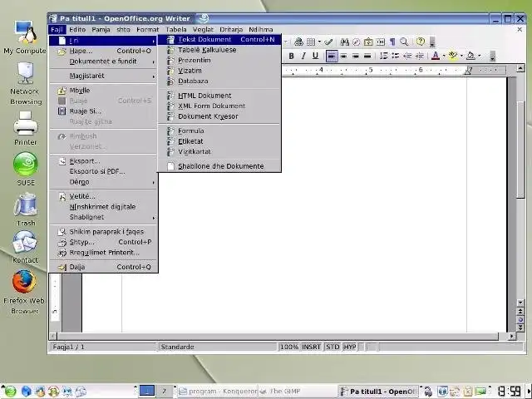Open the font color dropdown arrow

tap(444, 56)
